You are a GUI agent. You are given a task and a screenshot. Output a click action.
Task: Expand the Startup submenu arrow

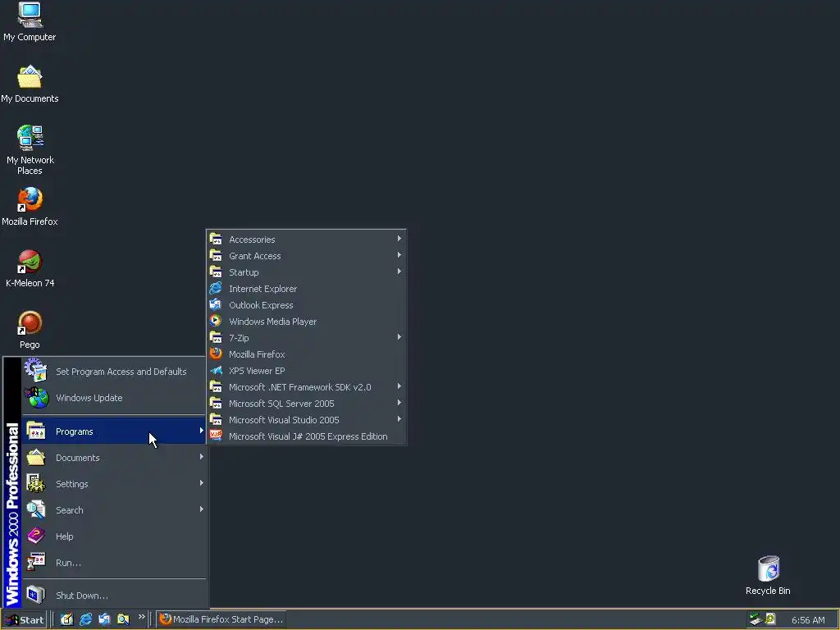pos(399,272)
